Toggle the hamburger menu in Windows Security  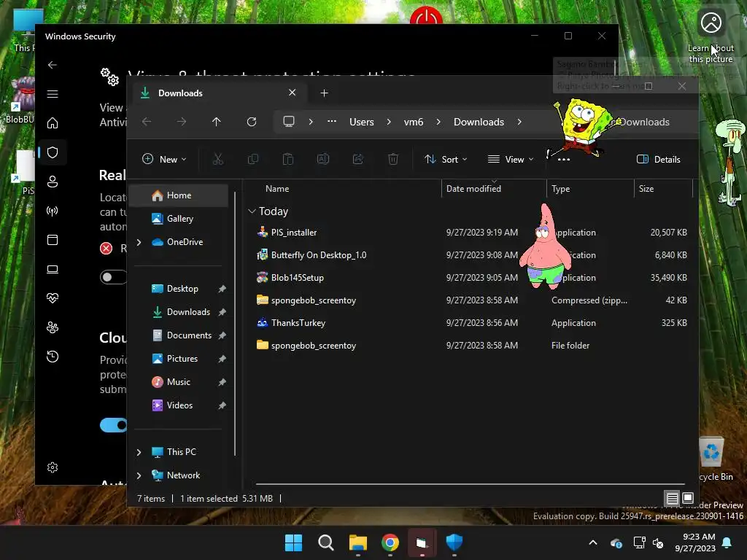(x=53, y=94)
